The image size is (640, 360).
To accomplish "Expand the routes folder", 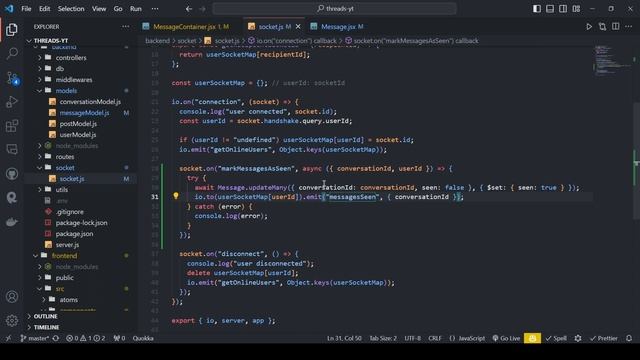I will click(x=65, y=157).
